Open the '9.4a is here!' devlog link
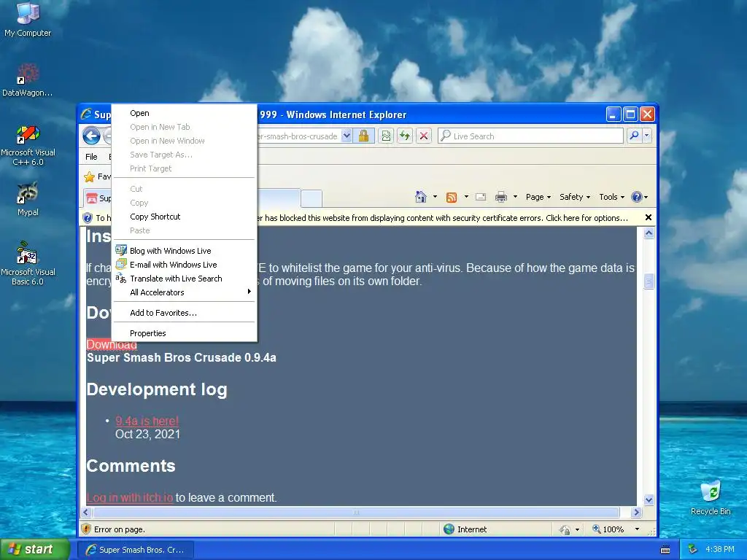 (147, 421)
